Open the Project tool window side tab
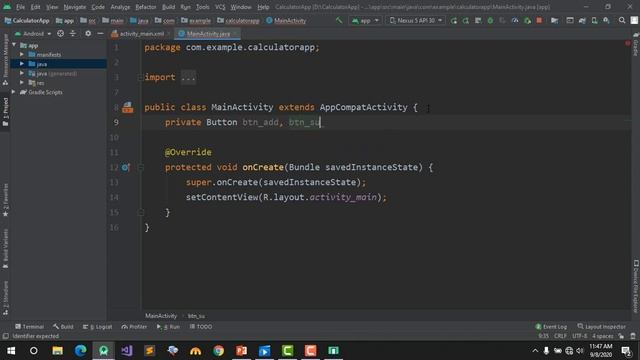Image resolution: width=640 pixels, height=360 pixels. tap(6, 112)
